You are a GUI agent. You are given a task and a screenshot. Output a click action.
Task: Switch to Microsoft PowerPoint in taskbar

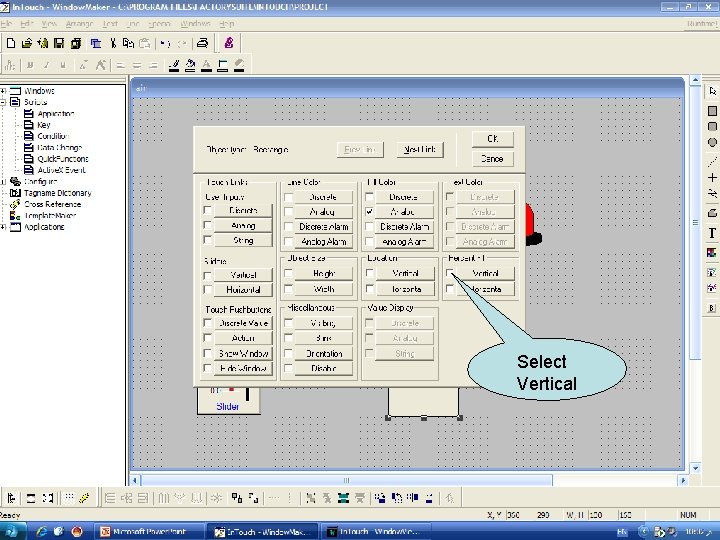[x=150, y=532]
